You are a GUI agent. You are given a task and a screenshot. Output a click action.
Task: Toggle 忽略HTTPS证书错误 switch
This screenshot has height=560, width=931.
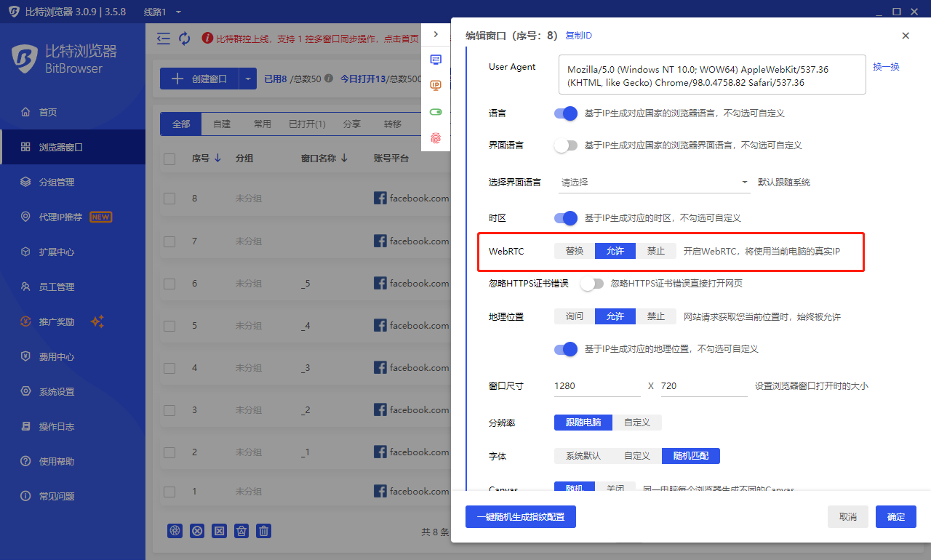592,284
